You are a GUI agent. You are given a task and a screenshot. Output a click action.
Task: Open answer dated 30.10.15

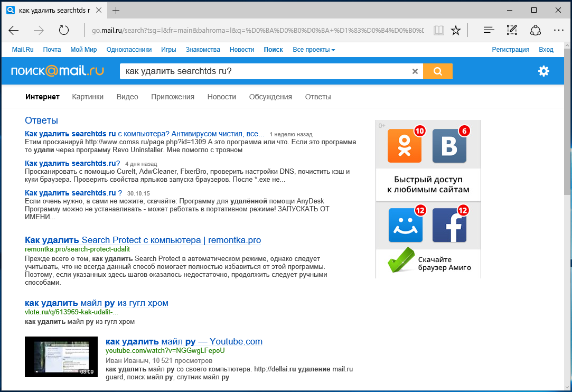tap(73, 193)
